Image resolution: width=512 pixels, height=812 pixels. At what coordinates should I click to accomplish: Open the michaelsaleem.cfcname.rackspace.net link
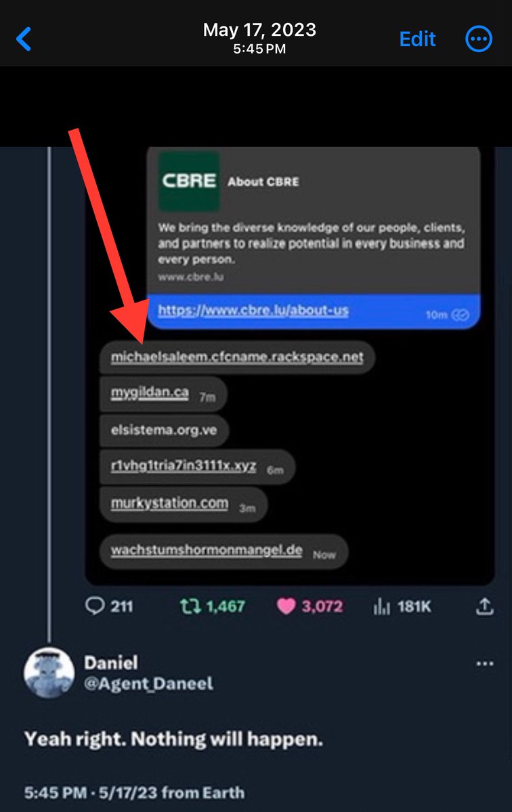click(x=237, y=357)
